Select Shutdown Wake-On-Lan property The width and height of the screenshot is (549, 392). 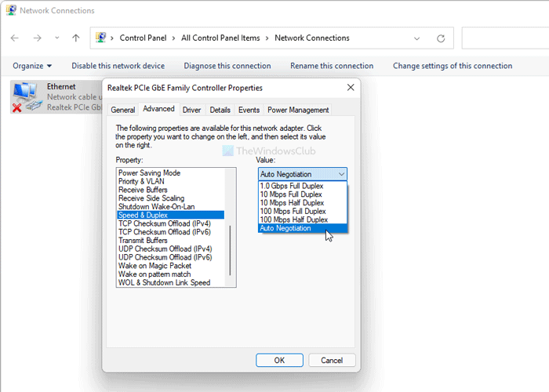170,206
